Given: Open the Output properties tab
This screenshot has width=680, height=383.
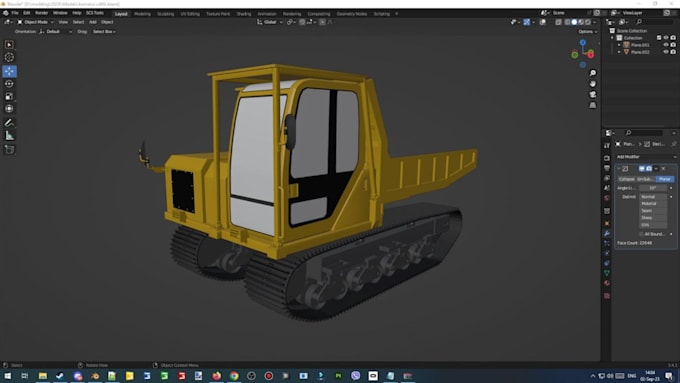Looking at the screenshot, I should [607, 168].
